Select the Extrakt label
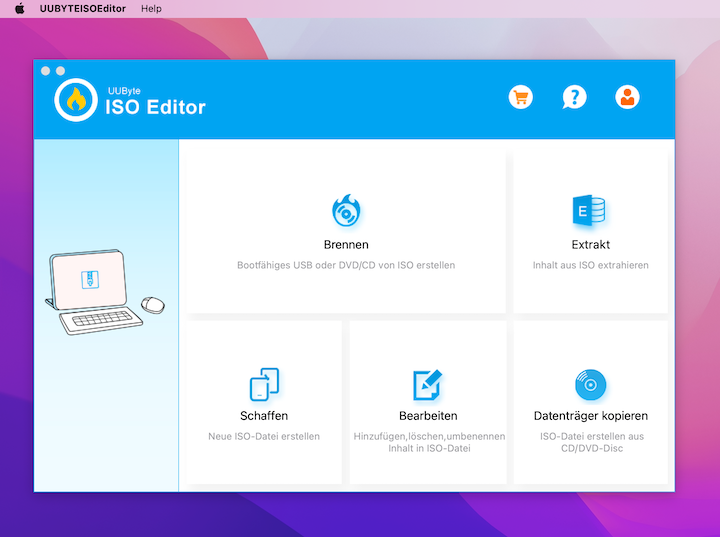Image resolution: width=720 pixels, height=537 pixels. [591, 244]
